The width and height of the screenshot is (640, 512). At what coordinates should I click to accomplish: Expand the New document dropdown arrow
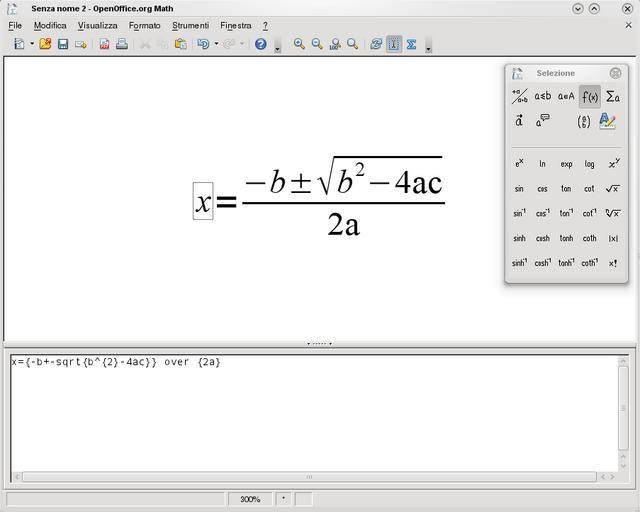[x=32, y=44]
